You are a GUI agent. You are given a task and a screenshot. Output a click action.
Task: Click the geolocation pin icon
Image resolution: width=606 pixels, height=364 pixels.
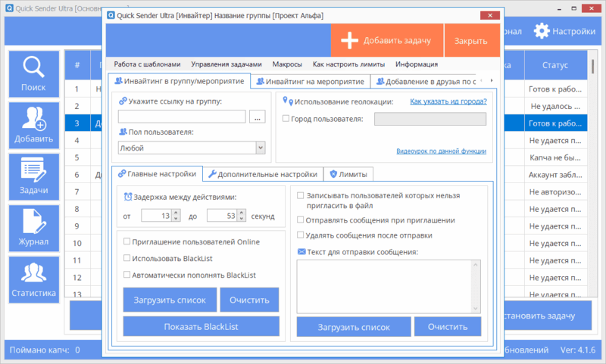click(288, 101)
